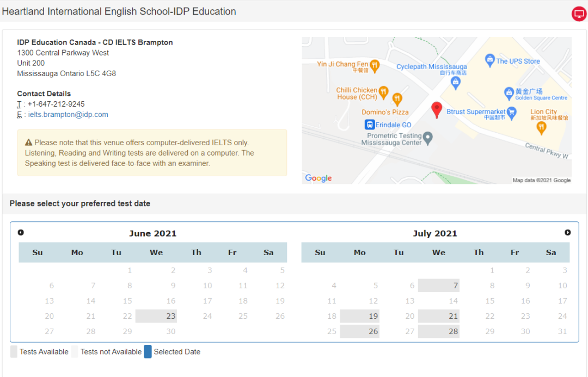The image size is (588, 377).
Task: Click the phone number +1-647-212-9245
Action: [x=56, y=104]
